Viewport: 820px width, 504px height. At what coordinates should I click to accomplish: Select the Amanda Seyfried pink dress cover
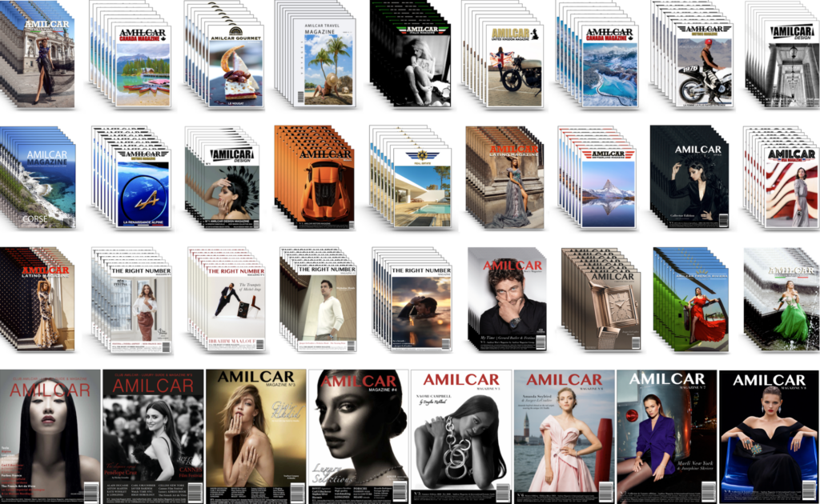[x=564, y=437]
